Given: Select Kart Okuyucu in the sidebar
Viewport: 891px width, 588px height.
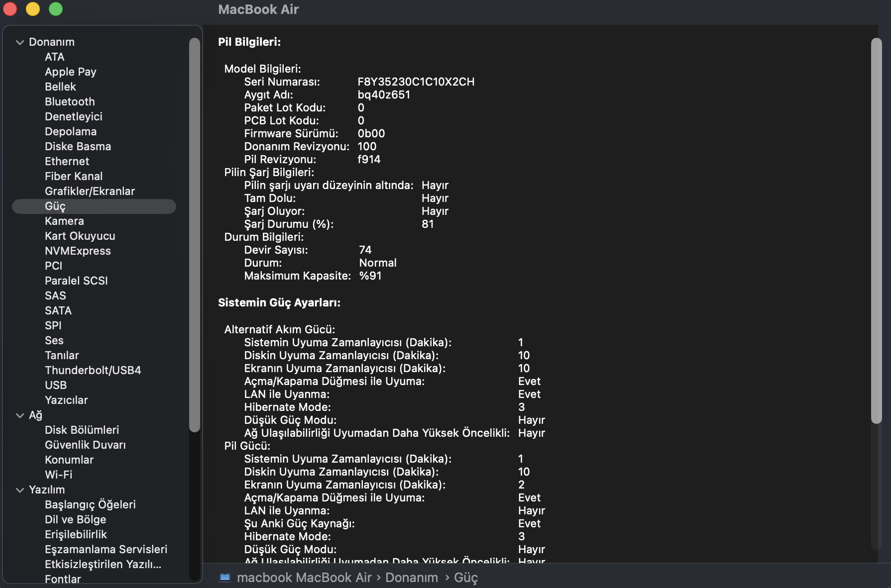Looking at the screenshot, I should [x=80, y=236].
